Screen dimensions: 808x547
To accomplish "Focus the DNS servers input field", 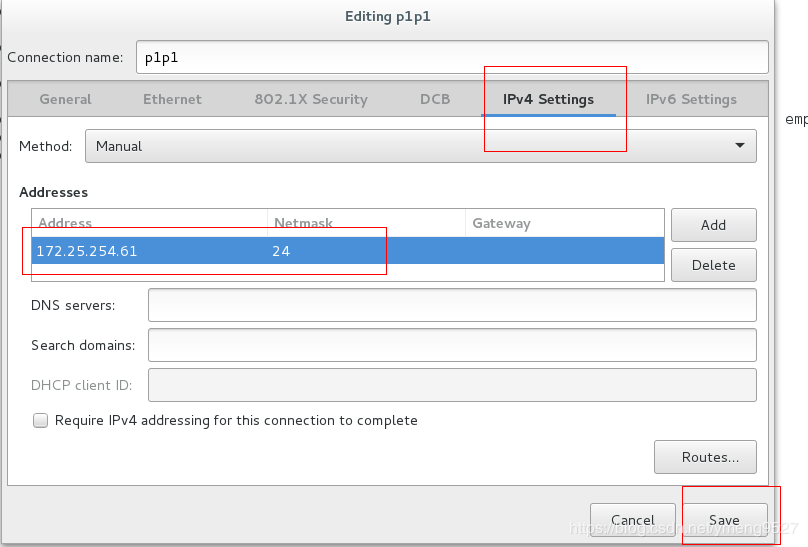I will tap(452, 305).
